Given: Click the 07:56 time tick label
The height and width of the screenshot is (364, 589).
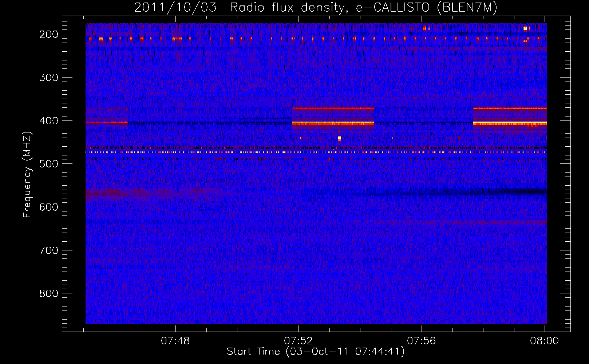Looking at the screenshot, I should pyautogui.click(x=422, y=341).
